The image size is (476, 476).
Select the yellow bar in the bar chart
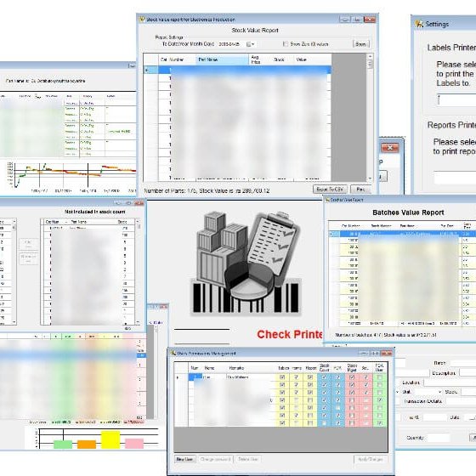[110, 440]
